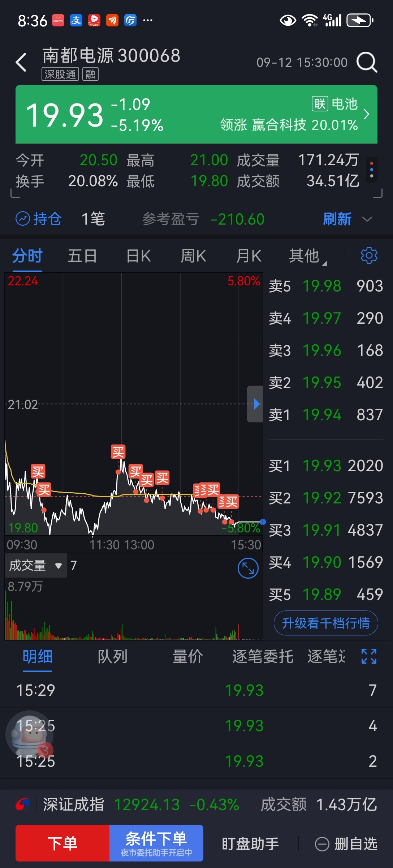Tap the blue 条件下单 button
The image size is (393, 868).
pos(156,843)
